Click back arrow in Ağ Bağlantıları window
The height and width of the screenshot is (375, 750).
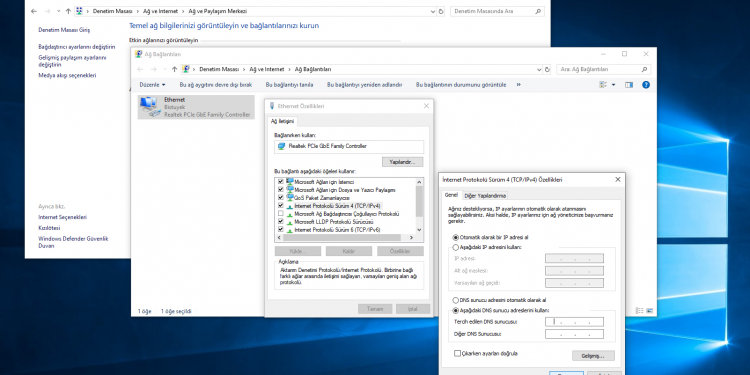click(140, 69)
